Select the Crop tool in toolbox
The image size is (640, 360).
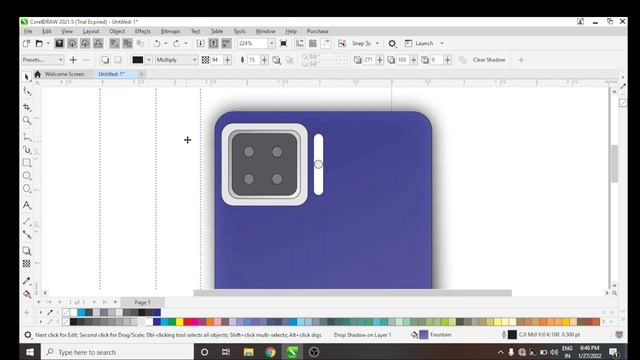tap(27, 107)
